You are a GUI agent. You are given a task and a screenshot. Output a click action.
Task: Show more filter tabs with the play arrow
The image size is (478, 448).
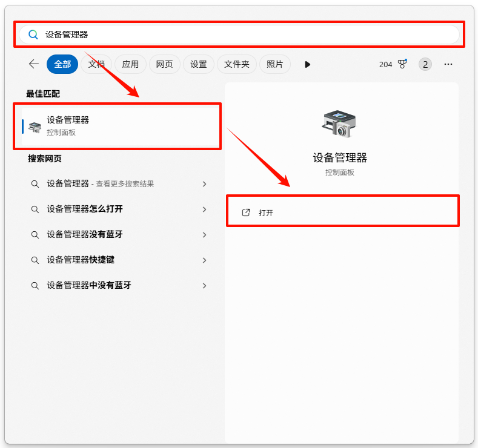[307, 64]
